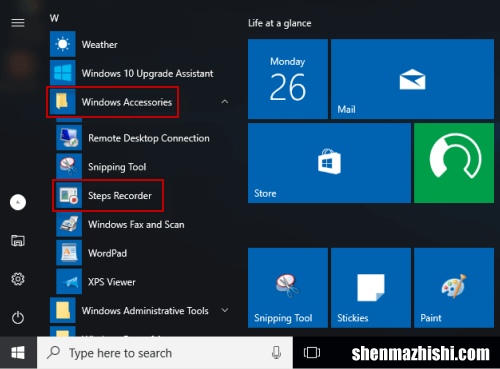Viewport: 500px width, 369px height.
Task: Open XPS Viewer label
Action: coord(112,282)
